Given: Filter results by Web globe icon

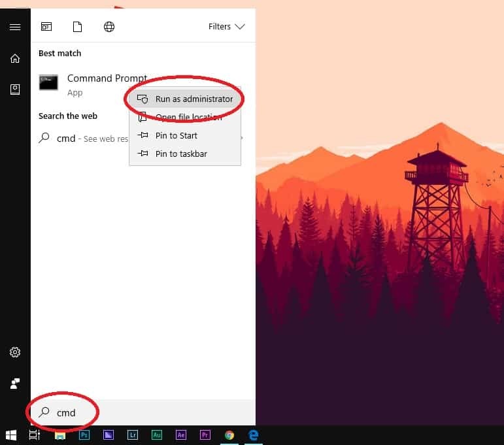Looking at the screenshot, I should (x=109, y=27).
